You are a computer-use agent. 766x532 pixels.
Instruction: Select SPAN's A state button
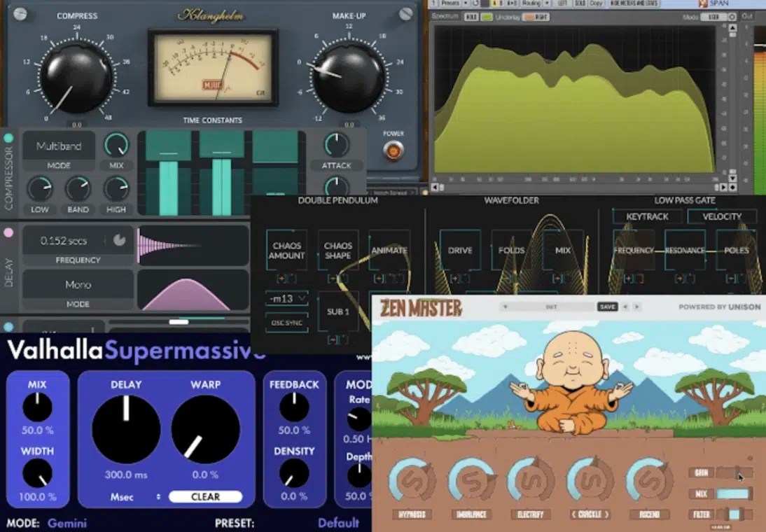tap(494, 3)
